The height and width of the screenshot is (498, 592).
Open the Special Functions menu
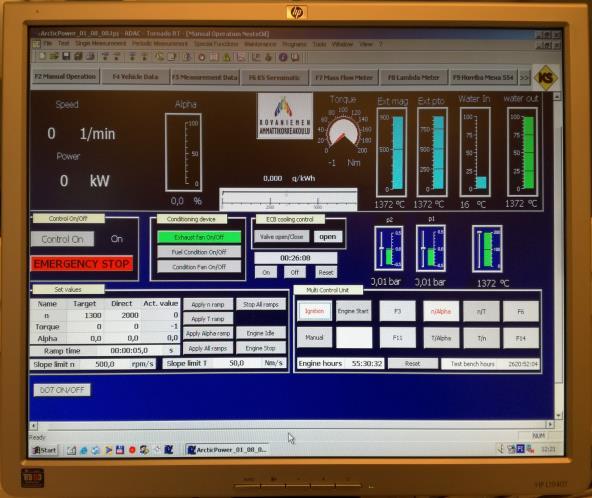tap(216, 44)
